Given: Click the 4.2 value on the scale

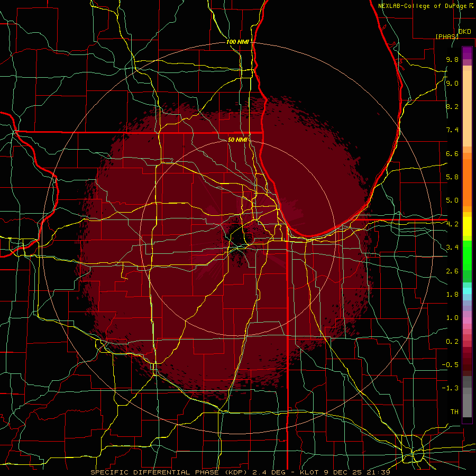Looking at the screenshot, I should pos(452,224).
